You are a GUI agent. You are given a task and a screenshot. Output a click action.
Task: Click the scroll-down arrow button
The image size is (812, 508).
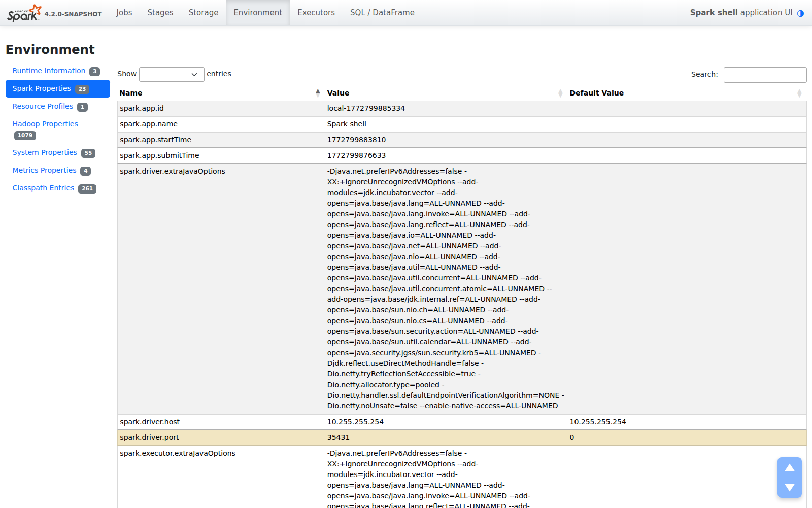point(789,487)
